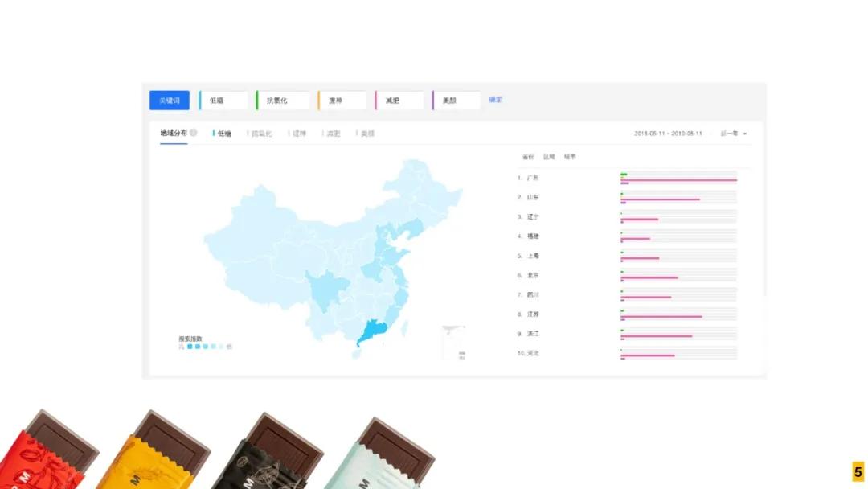Click the 美颜 keyword input field
The height and width of the screenshot is (489, 868).
coord(457,101)
